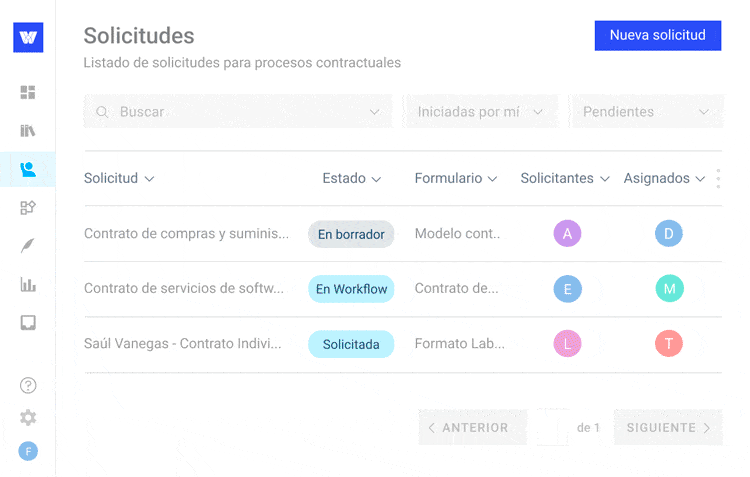
Task: Sort by Solicitantes column header
Action: click(565, 178)
